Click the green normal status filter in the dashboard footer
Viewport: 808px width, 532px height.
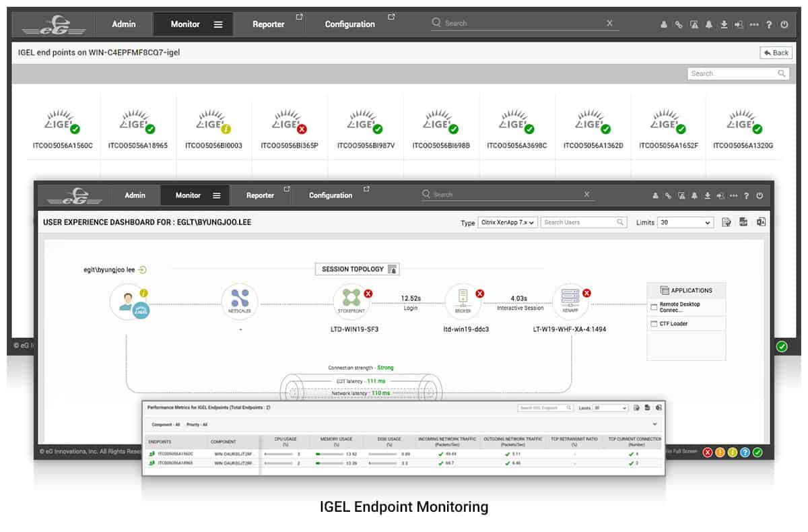757,452
